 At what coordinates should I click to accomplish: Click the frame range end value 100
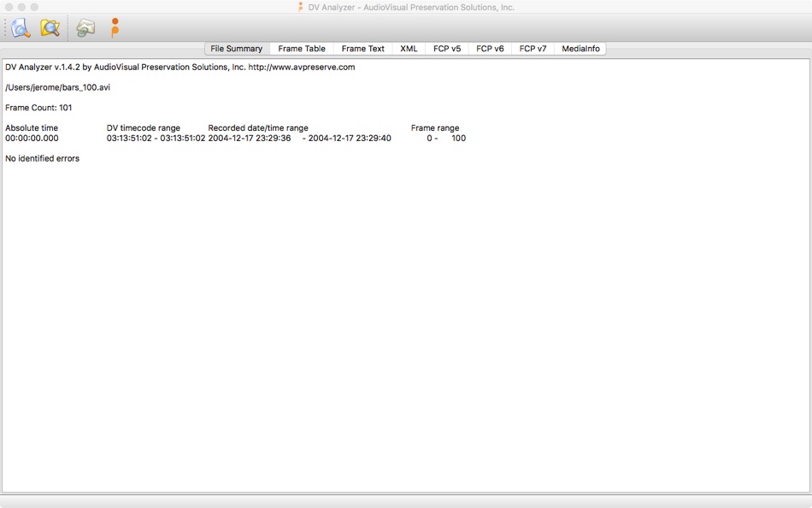pos(458,138)
